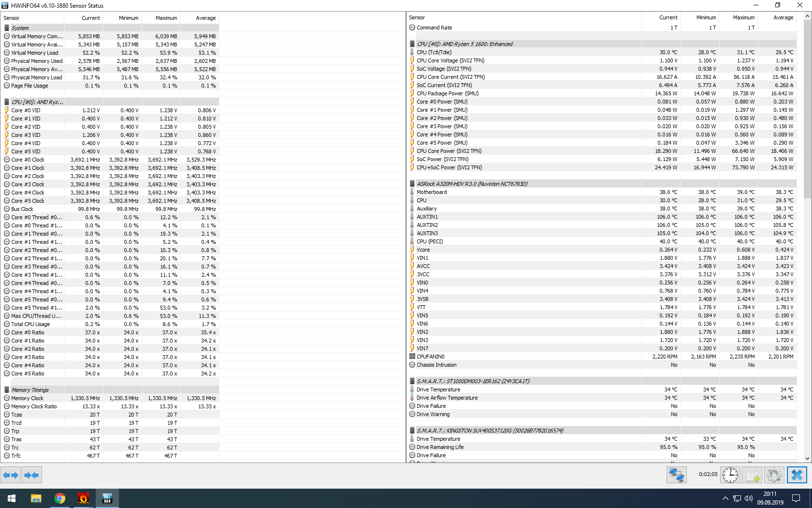Click the Current column header in left pane
This screenshot has width=812, height=508.
click(x=84, y=18)
